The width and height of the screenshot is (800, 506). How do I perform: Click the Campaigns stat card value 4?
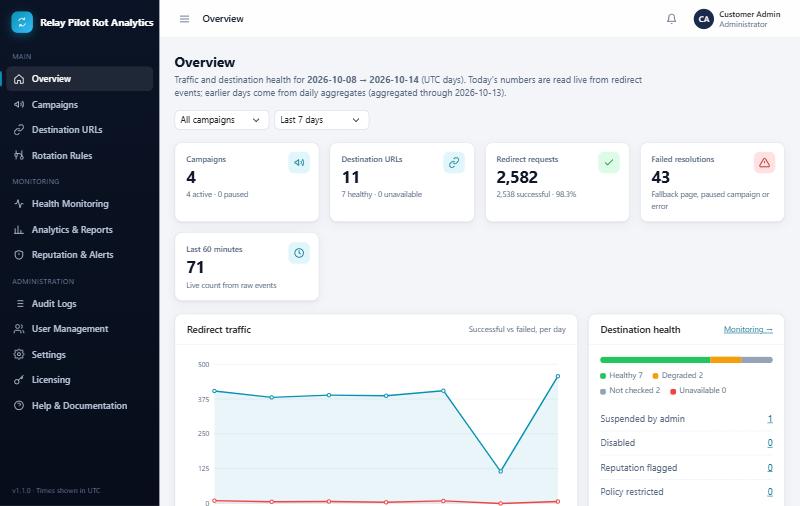(x=191, y=177)
